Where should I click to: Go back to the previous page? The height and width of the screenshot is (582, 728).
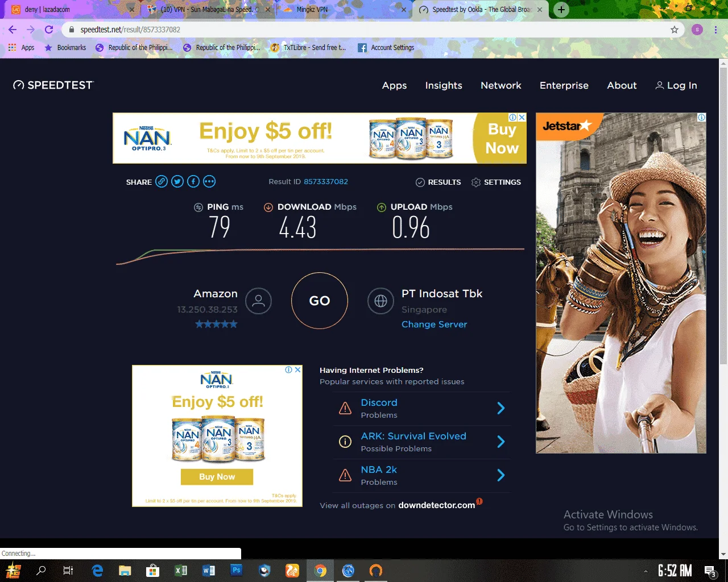(x=13, y=30)
